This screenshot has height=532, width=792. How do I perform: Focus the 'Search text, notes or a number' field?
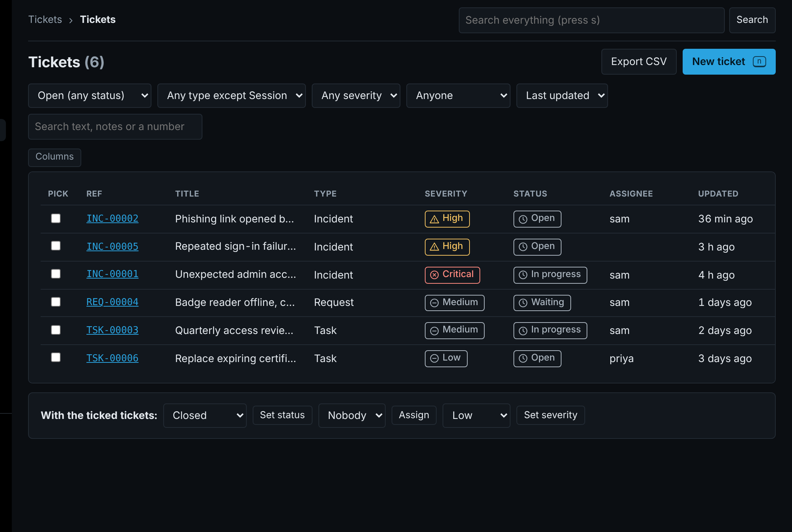[x=115, y=127]
